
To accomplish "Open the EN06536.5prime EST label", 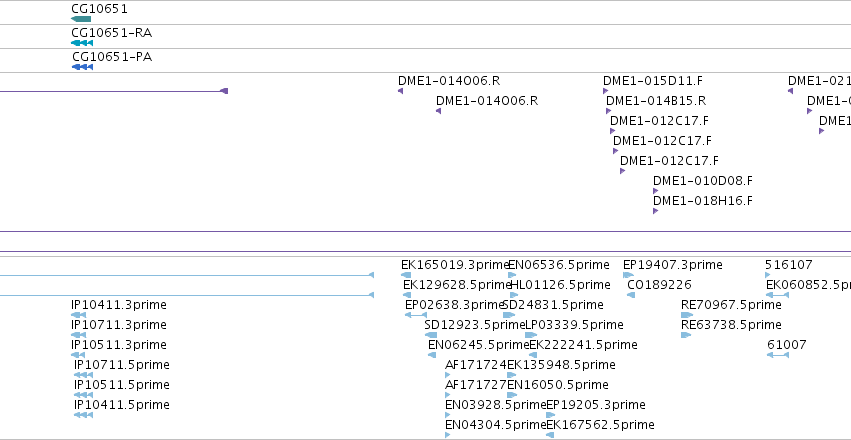I will click(558, 265).
